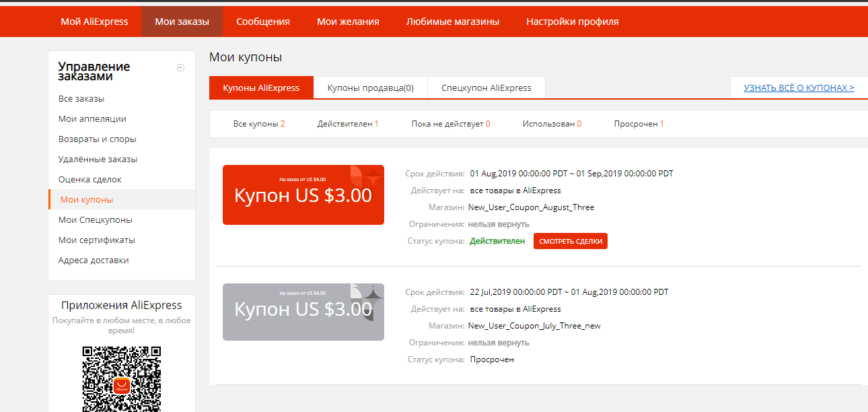Click store name New_User_Coupon_August_Three
This screenshot has width=868, height=412.
[532, 207]
